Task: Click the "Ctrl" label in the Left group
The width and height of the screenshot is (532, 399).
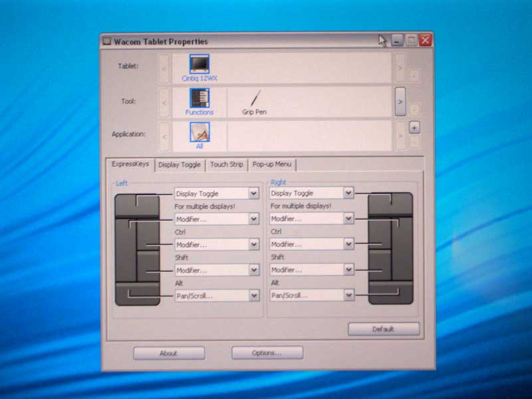Action: tap(180, 232)
